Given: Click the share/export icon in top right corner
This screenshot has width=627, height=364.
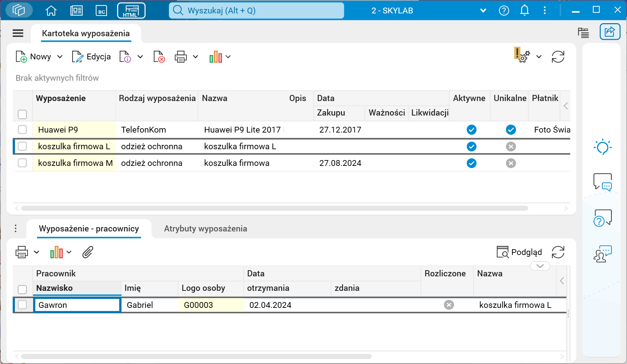Looking at the screenshot, I should click(610, 32).
